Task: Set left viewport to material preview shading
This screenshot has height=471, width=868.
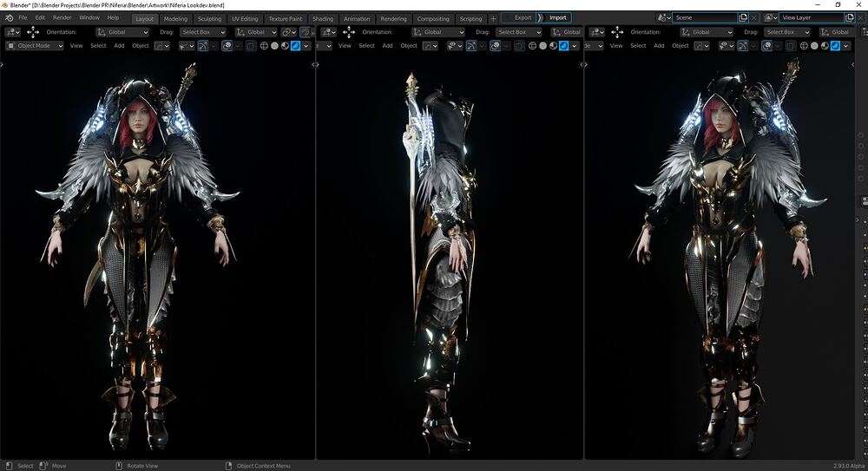Action: [x=285, y=45]
